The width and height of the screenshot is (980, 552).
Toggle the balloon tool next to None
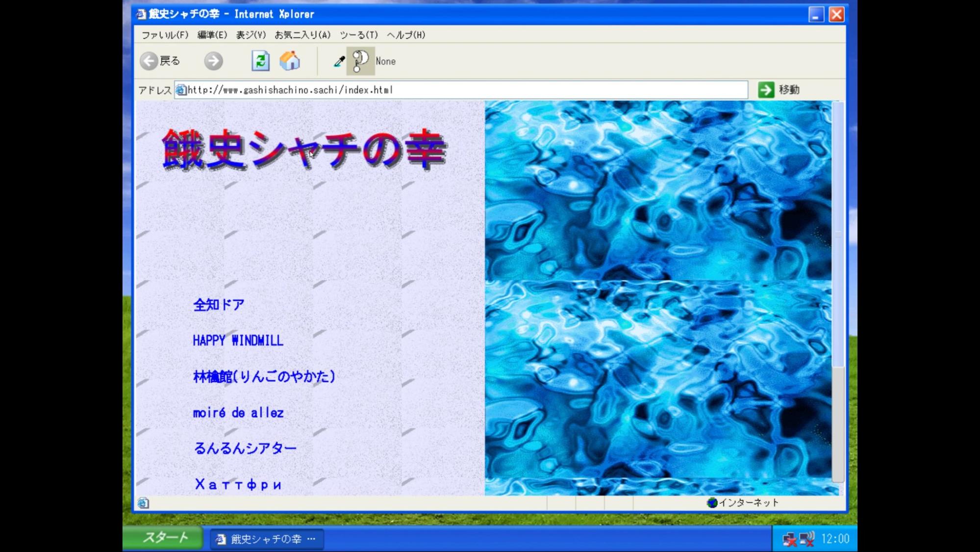(x=360, y=61)
